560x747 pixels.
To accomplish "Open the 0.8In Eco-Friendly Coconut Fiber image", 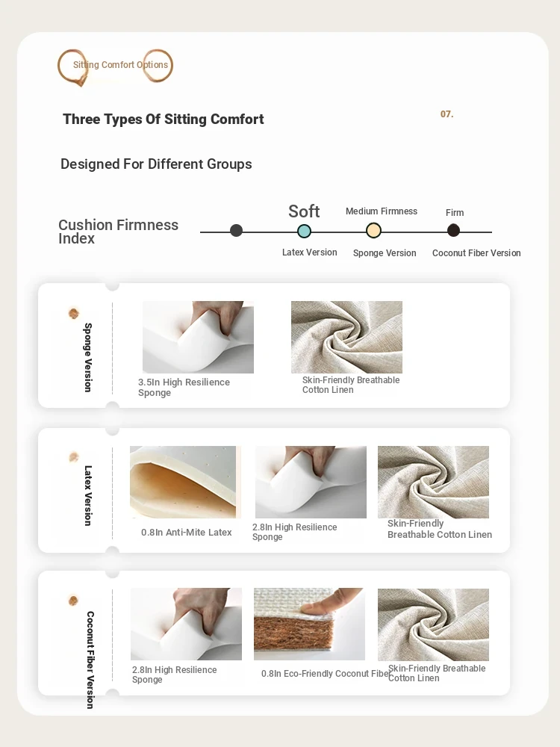I will (310, 624).
